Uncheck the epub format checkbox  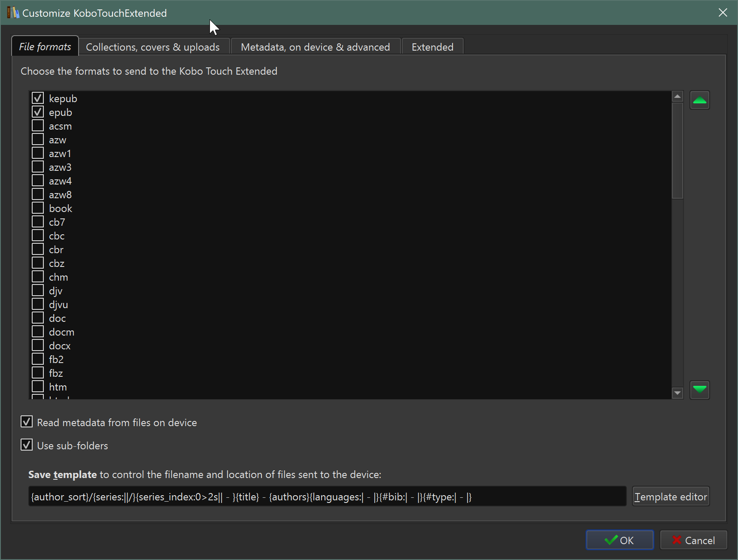[38, 112]
